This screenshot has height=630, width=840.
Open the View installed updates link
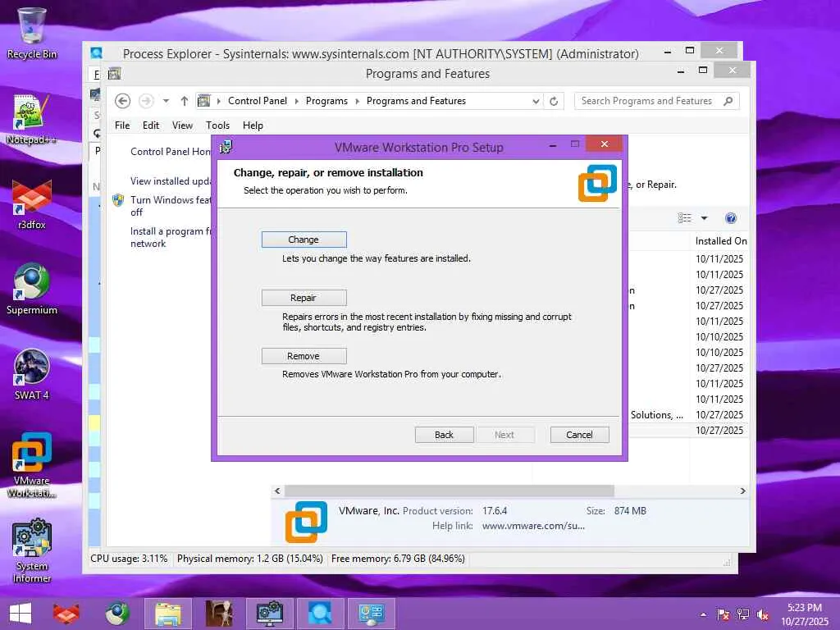pos(171,181)
